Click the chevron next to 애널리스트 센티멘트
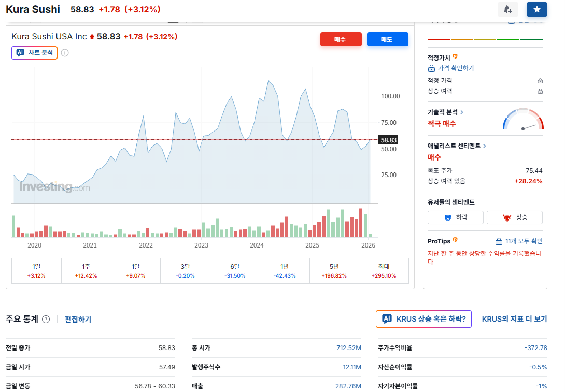Screen dimensions: 565x392 tap(485, 146)
